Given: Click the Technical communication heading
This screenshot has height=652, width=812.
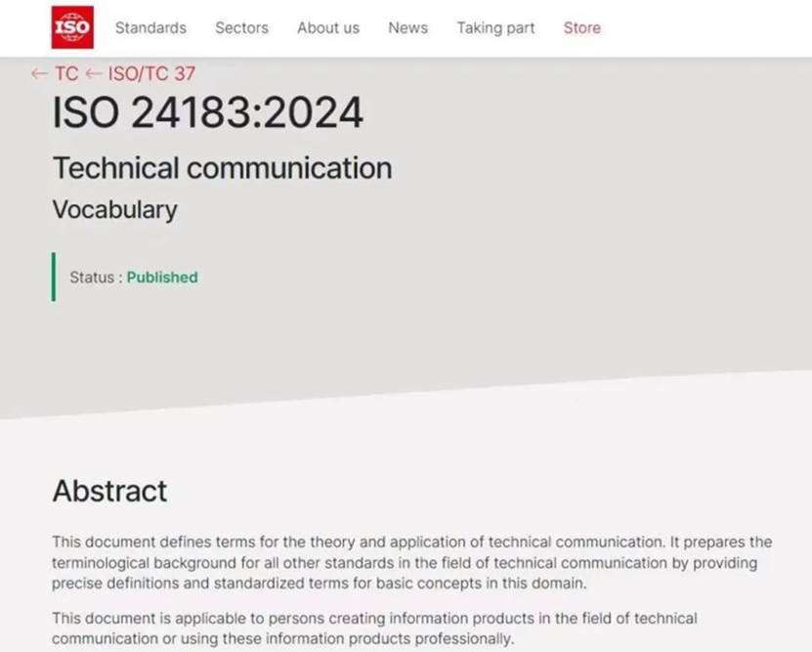Looking at the screenshot, I should [x=222, y=168].
